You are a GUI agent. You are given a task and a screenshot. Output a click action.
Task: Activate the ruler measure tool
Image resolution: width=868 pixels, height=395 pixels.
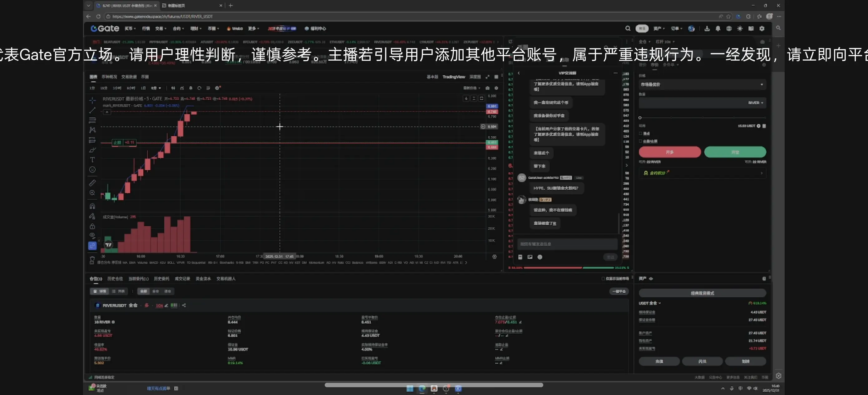point(92,183)
